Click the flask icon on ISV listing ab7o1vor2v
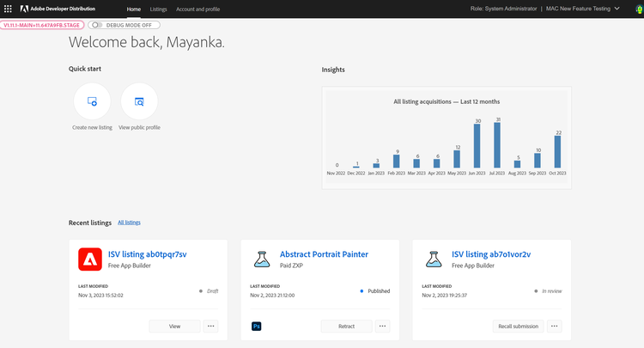 [x=434, y=259]
